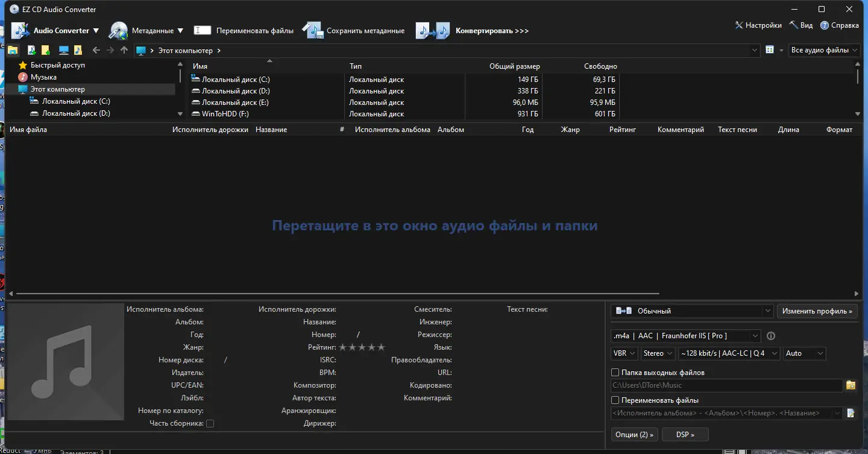Enable the Папка выходных файлов checkbox
This screenshot has height=454, width=868.
click(615, 373)
